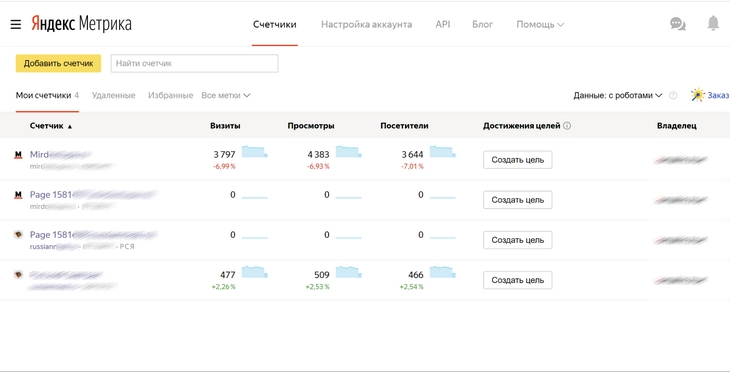Expand the Все метки dropdown
This screenshot has height=372, width=730.
[x=226, y=95]
